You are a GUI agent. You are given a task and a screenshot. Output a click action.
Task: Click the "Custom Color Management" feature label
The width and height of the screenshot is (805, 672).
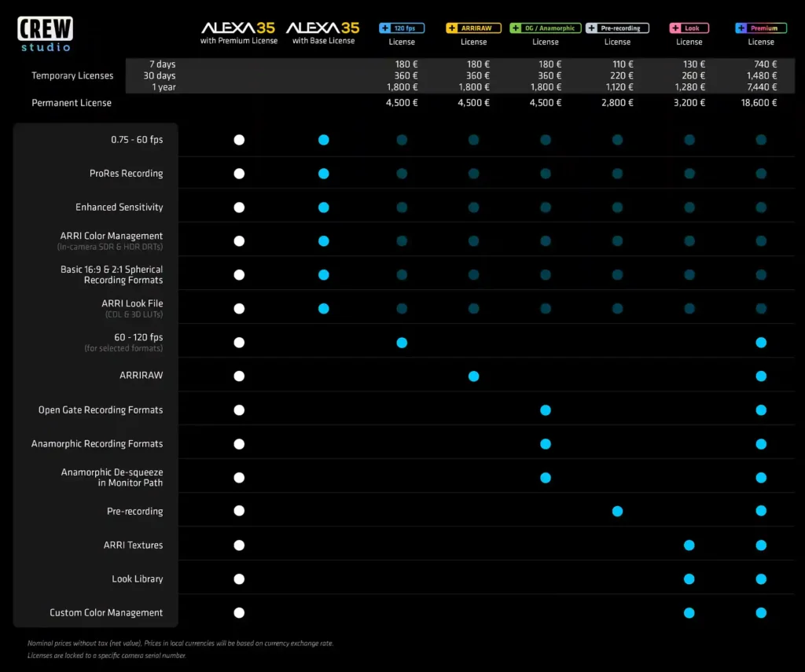(106, 612)
